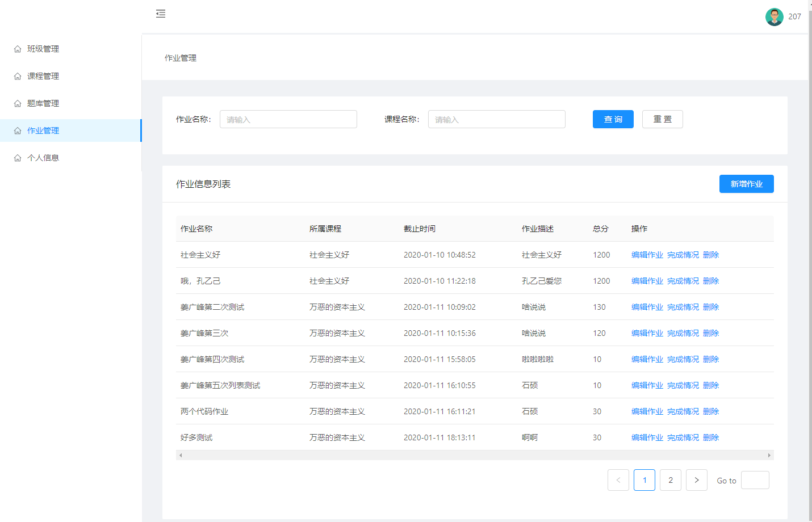
Task: Delete 好多测试 using its 删除 link
Action: tap(711, 437)
